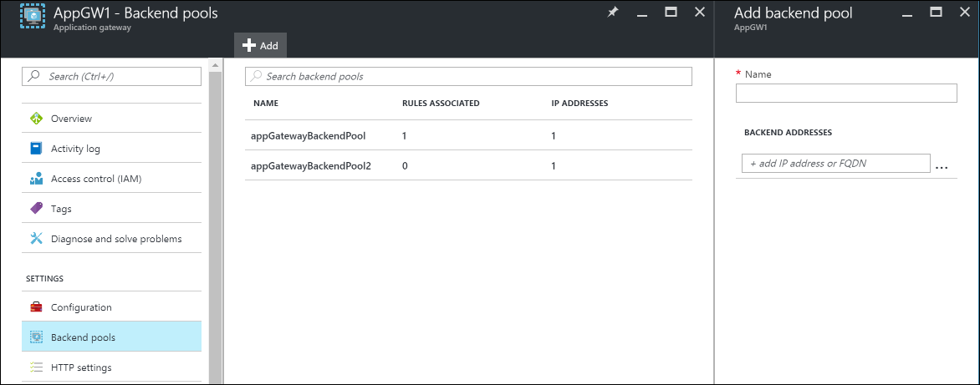
Task: Click the sidebar Search (Ctrl+/) box
Action: [x=111, y=76]
